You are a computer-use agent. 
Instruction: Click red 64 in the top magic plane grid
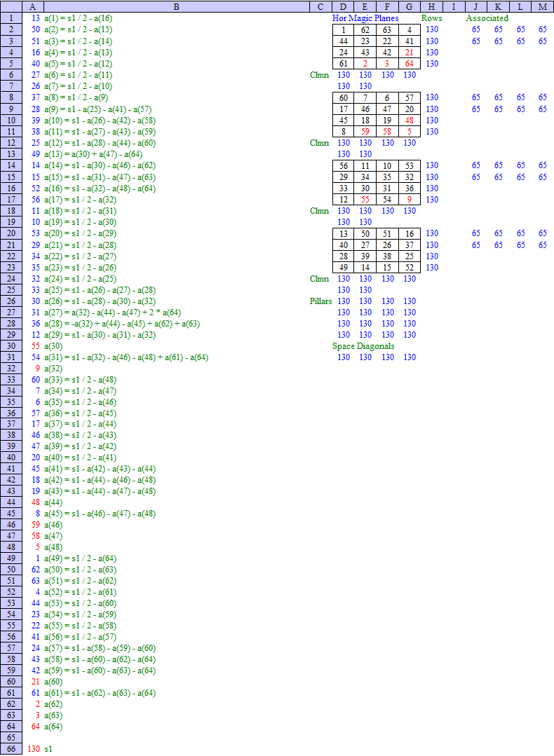[x=410, y=64]
